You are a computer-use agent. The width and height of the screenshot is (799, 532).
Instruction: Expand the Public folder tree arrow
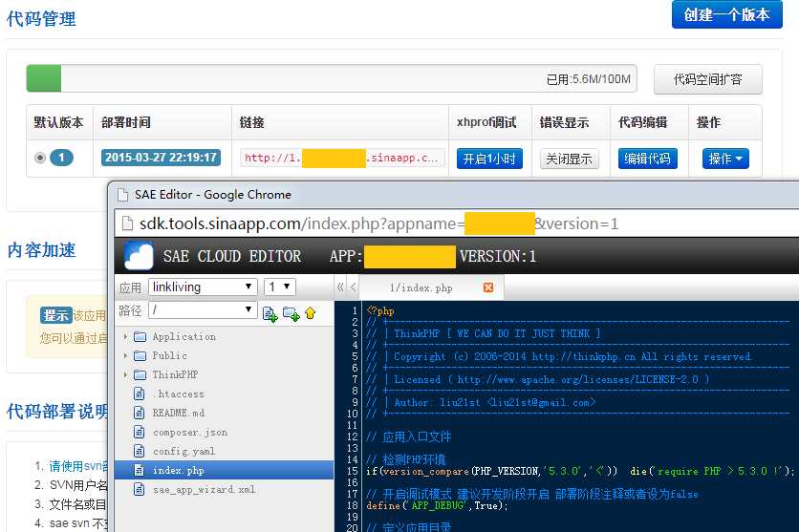(x=125, y=355)
